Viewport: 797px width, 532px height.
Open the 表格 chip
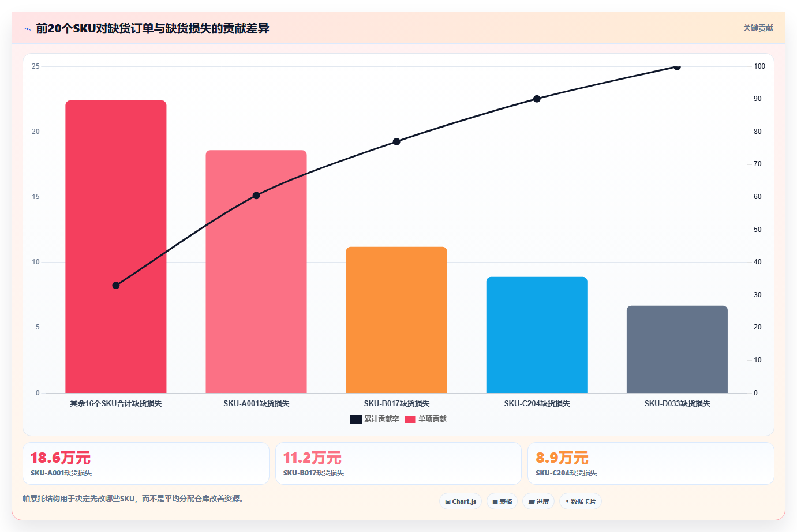tap(502, 501)
